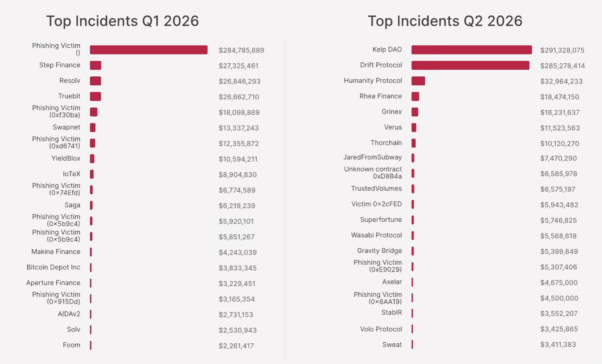Select the "Humanity Protocol" label

click(373, 81)
